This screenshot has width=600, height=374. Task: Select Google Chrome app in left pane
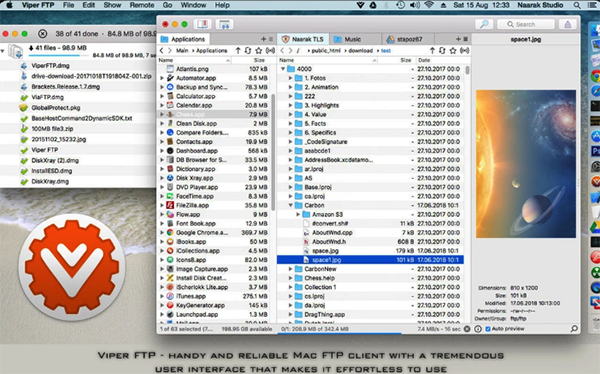pyautogui.click(x=215, y=233)
